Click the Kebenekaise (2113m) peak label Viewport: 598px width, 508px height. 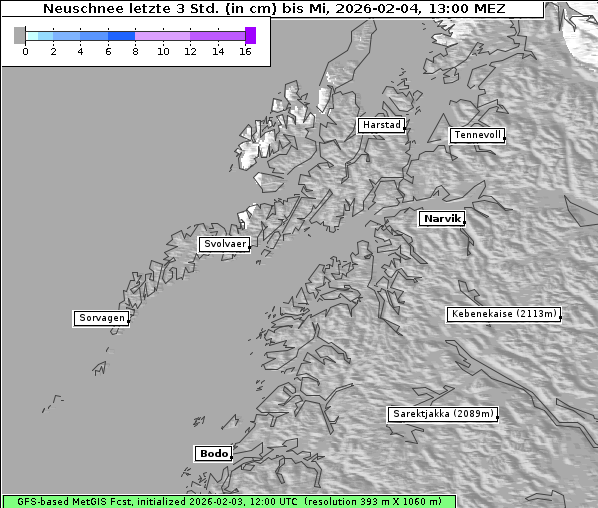[x=504, y=314]
